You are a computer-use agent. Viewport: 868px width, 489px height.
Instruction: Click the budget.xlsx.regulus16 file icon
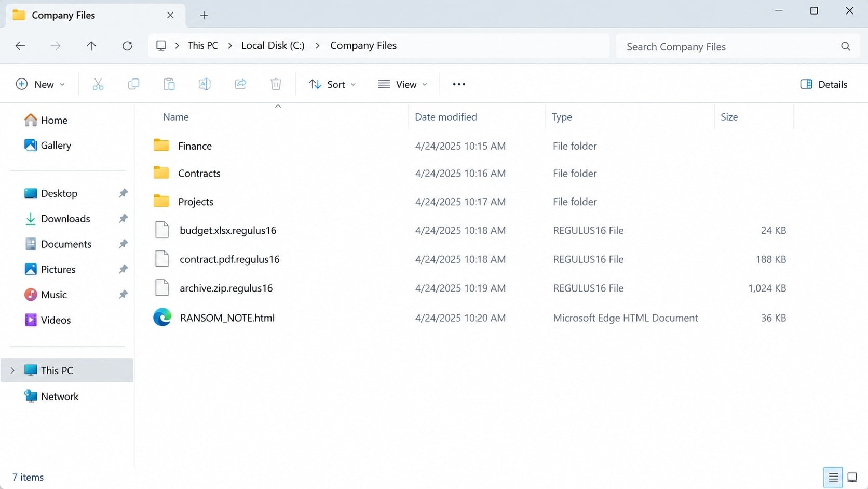click(162, 230)
